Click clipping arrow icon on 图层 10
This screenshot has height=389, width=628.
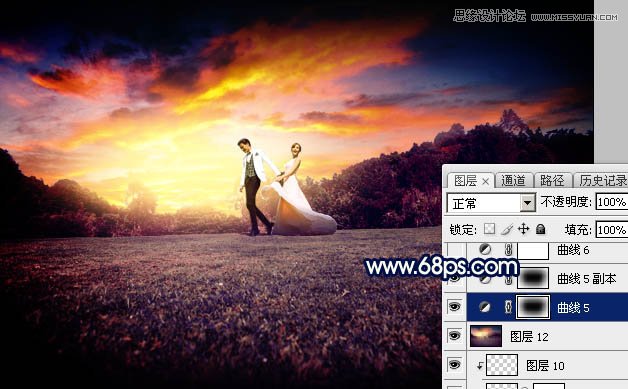click(x=480, y=365)
